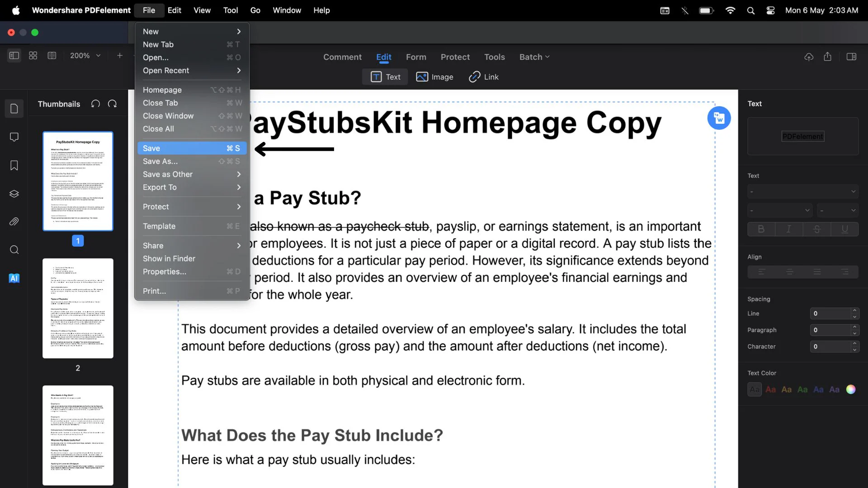Toggle Bold text formatting
Image resolution: width=868 pixels, height=488 pixels.
coord(761,229)
